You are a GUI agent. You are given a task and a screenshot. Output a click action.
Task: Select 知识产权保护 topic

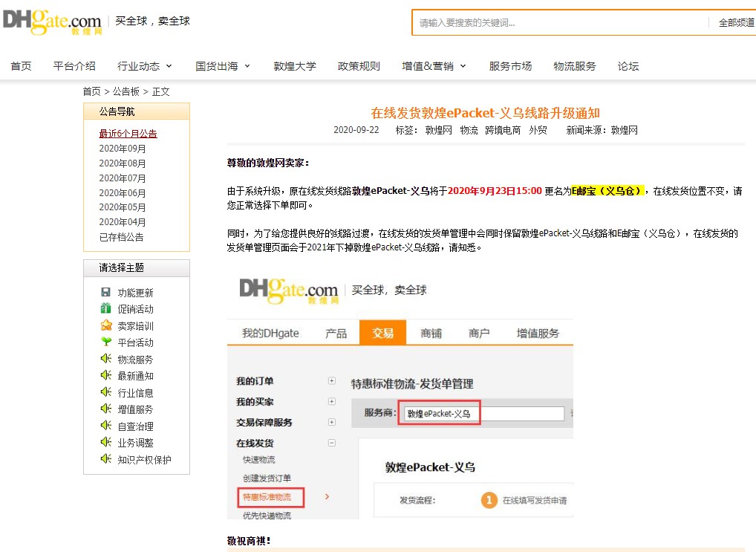(144, 460)
